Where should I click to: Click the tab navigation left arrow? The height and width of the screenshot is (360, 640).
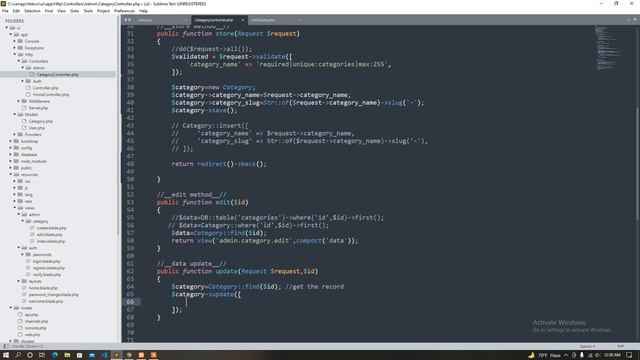(x=126, y=20)
